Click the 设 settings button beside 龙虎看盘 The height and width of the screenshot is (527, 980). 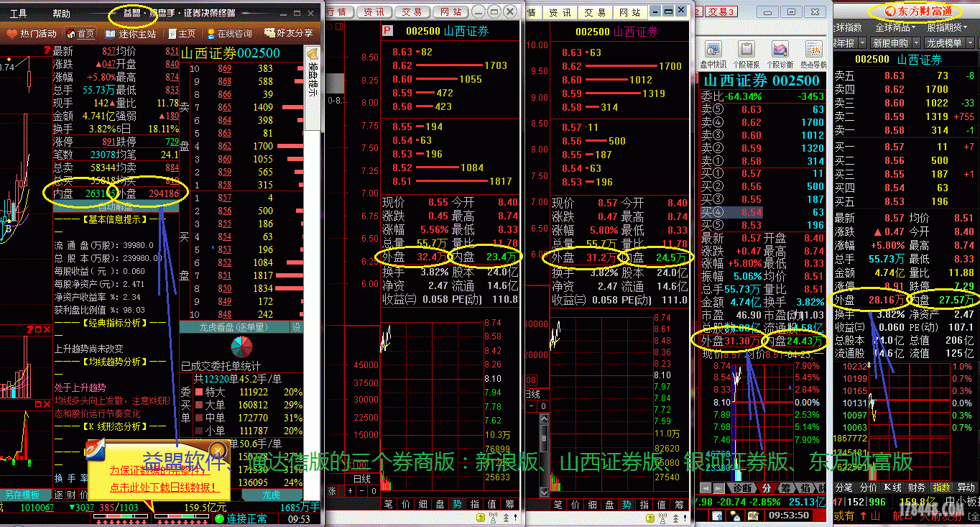296,327
